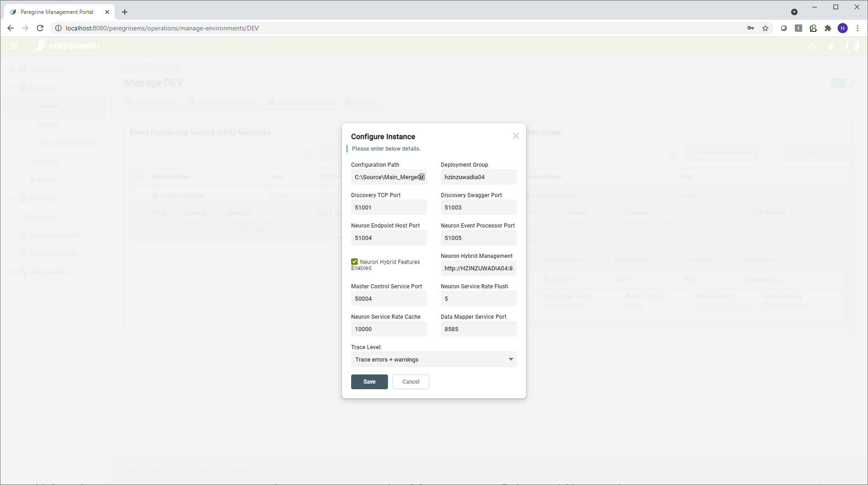This screenshot has width=868, height=485.
Task: Change the Discovery TCP Port value
Action: [x=389, y=207]
